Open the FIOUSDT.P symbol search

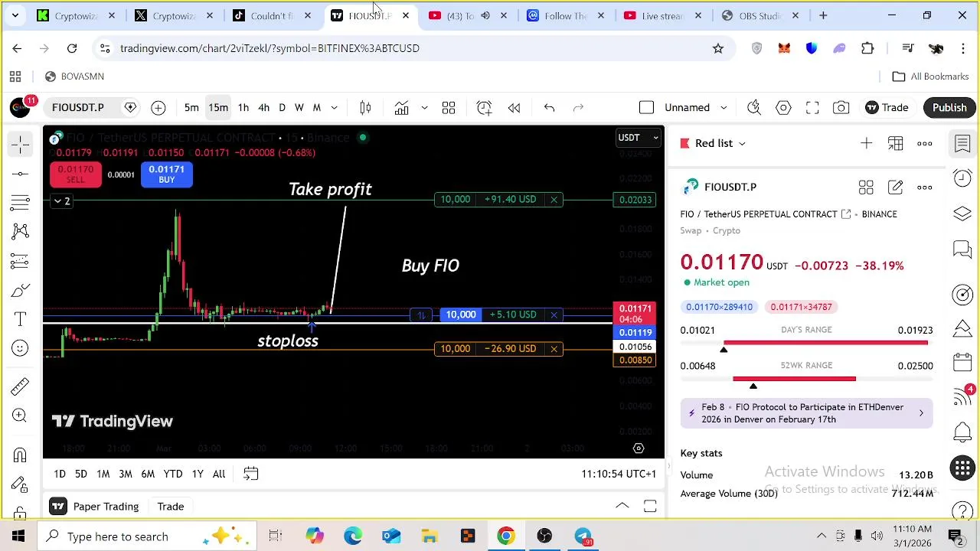point(78,108)
